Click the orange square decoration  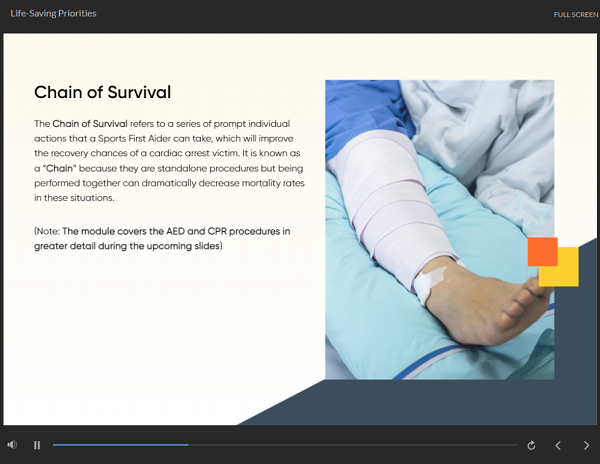click(x=541, y=251)
